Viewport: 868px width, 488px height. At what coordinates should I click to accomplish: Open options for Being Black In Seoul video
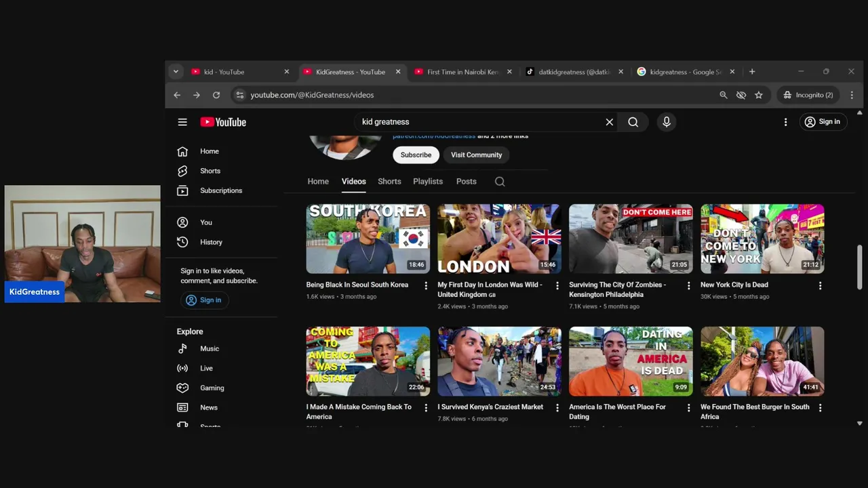click(x=426, y=285)
